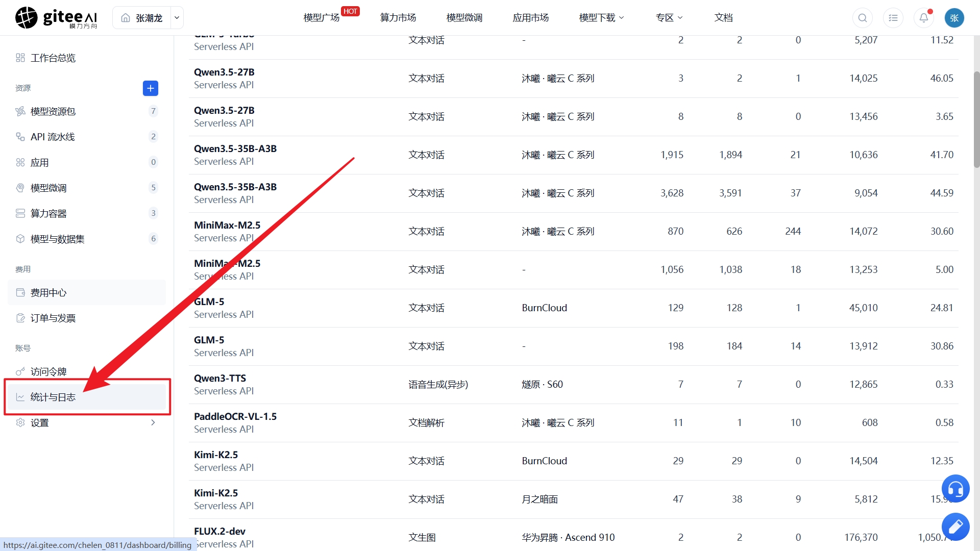Click Qwen3.5-35B-A3B row with 3,628 calls
This screenshot has height=551, width=980.
pos(573,193)
